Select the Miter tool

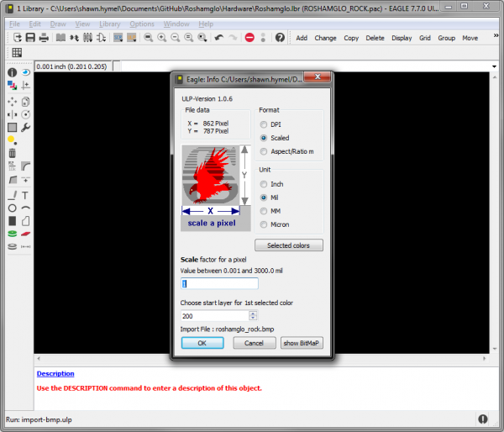tap(26, 166)
